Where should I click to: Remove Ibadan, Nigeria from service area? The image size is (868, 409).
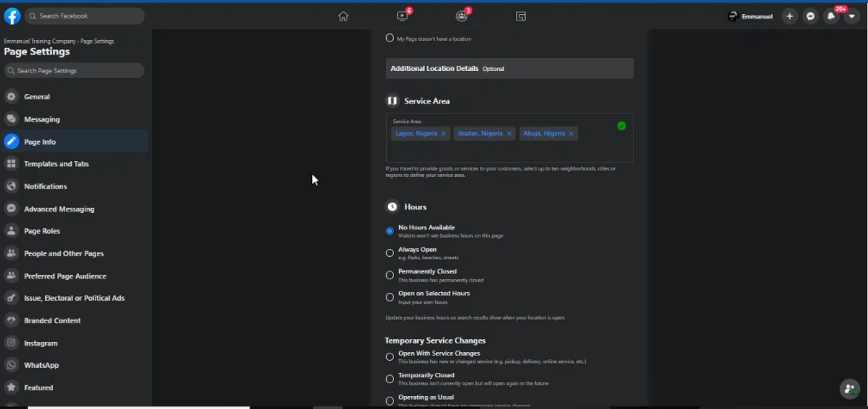(x=509, y=134)
